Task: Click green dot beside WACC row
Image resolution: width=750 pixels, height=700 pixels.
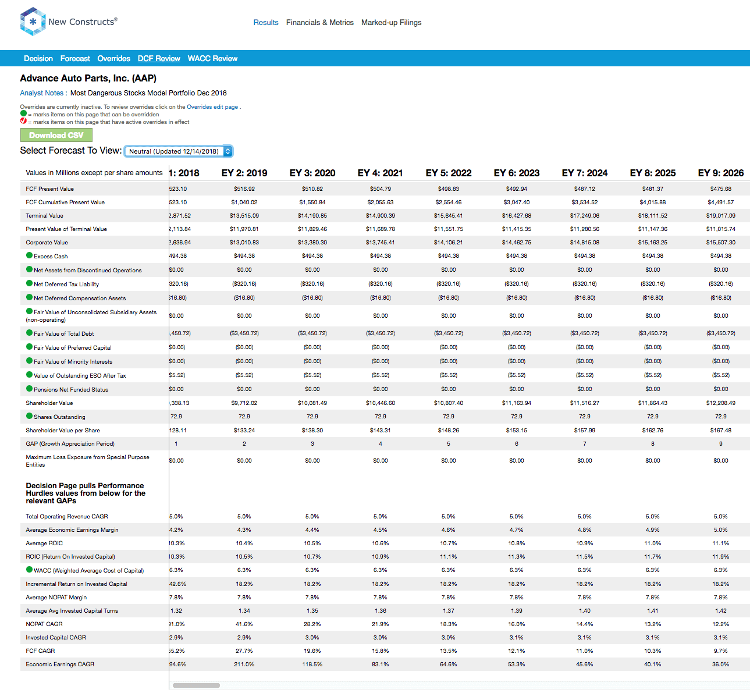Action: point(29,570)
